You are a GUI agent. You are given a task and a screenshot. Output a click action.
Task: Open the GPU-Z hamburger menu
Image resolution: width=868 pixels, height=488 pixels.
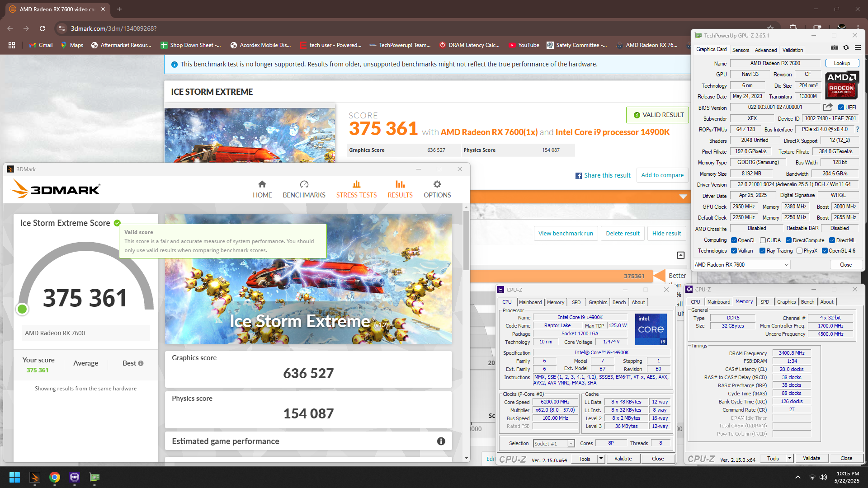(x=858, y=47)
